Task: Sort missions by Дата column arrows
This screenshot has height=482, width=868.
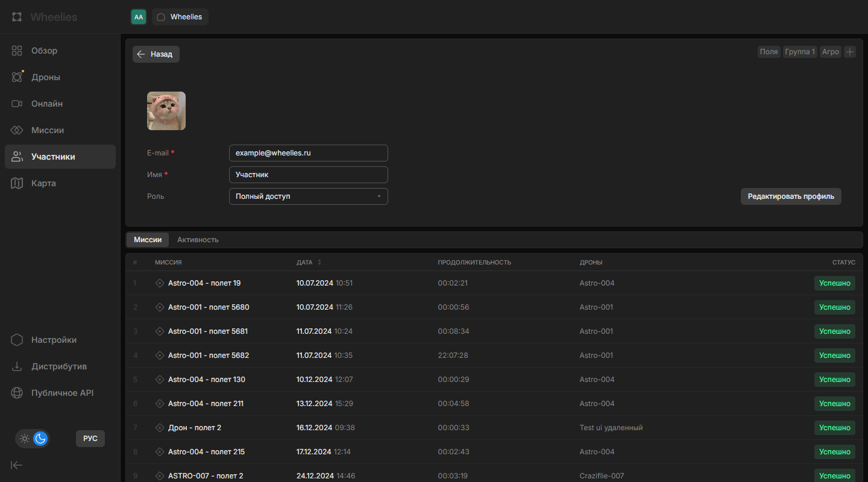Action: click(319, 262)
